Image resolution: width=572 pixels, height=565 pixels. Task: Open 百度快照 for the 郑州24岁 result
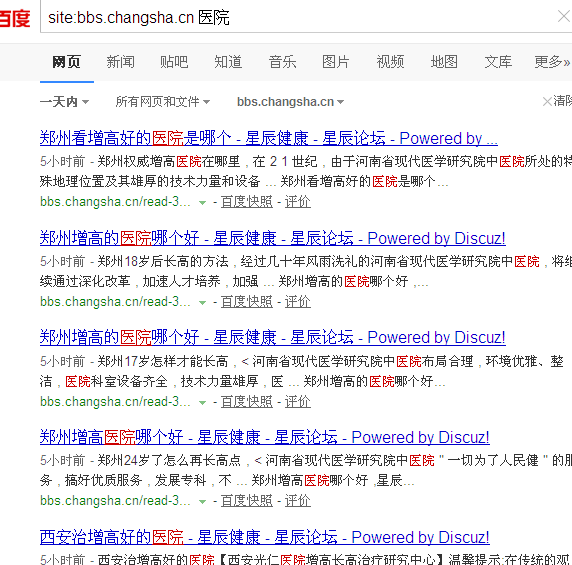coord(247,501)
